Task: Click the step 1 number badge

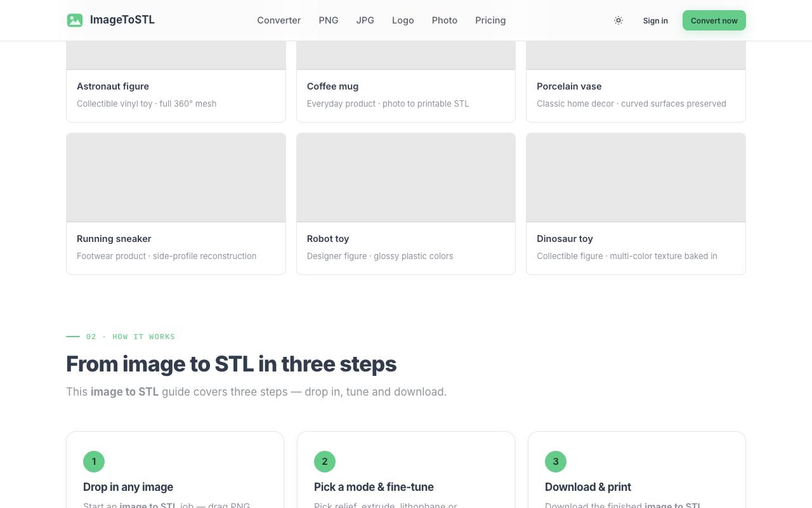Action: pos(94,462)
